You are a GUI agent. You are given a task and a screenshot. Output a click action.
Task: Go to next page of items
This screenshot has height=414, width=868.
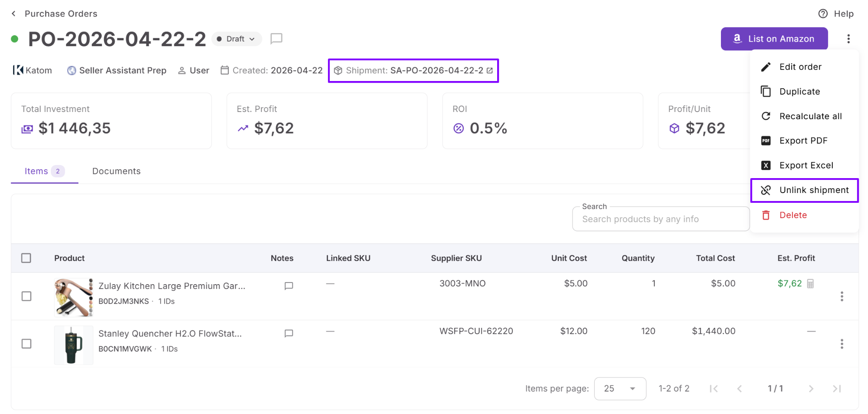pyautogui.click(x=811, y=389)
